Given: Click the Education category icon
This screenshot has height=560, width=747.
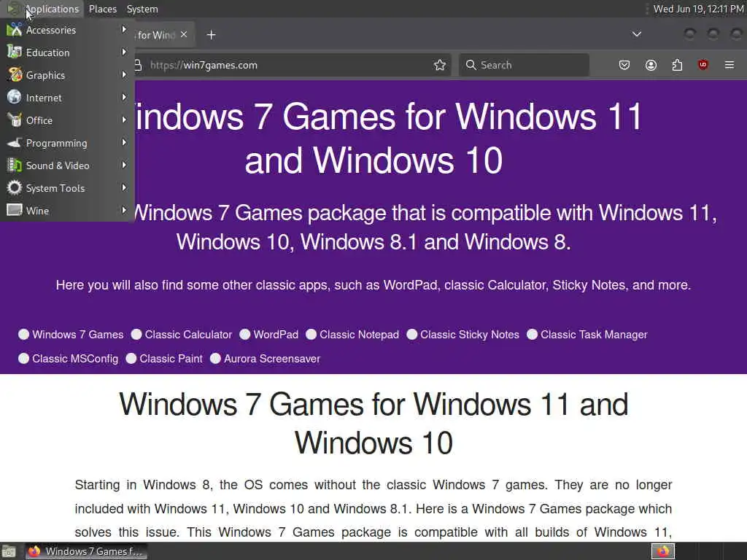Looking at the screenshot, I should (15, 52).
